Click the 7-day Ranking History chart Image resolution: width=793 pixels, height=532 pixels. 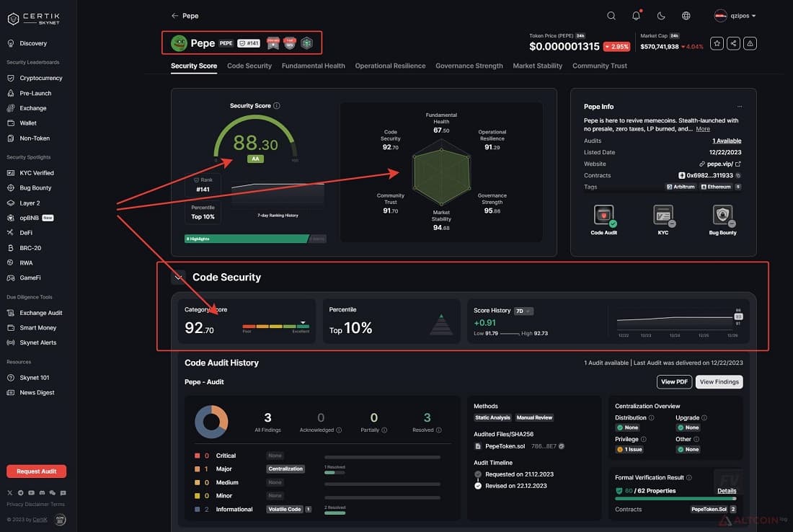click(278, 196)
